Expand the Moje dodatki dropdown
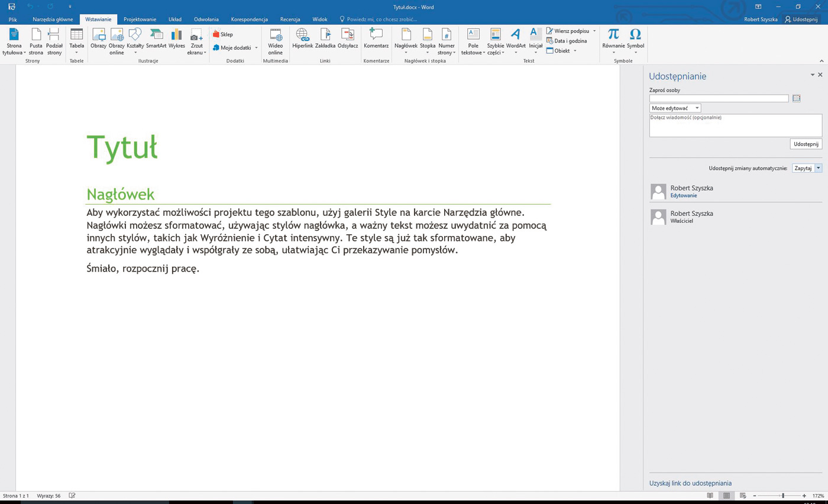Viewport: 828px width, 504px height. tap(256, 48)
